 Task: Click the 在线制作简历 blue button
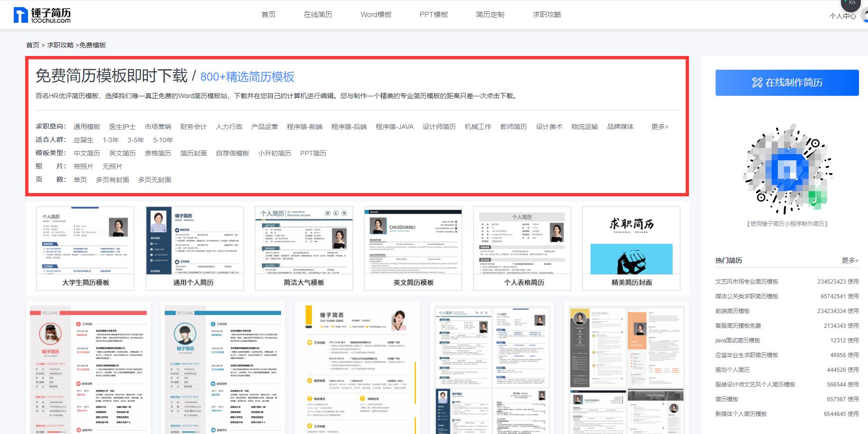pos(787,83)
